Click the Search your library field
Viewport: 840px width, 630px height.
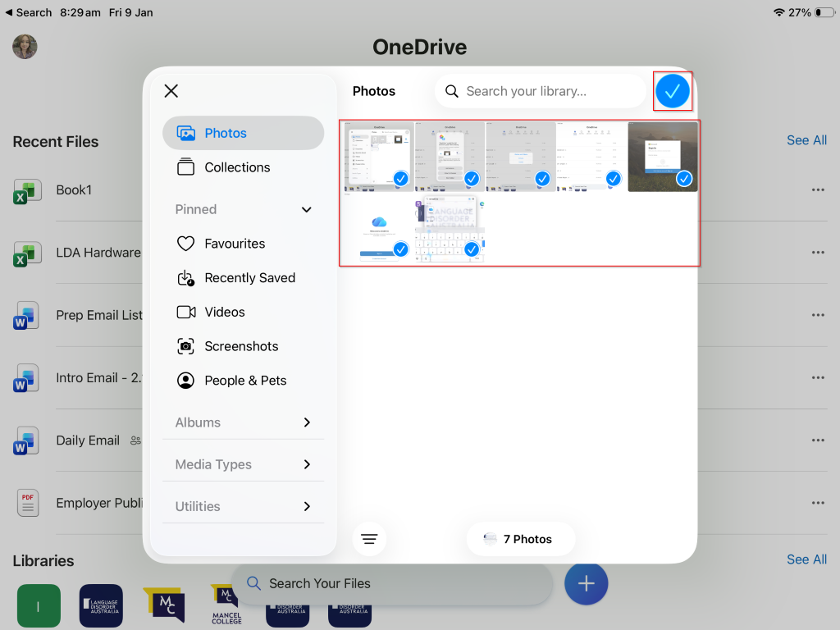pyautogui.click(x=541, y=91)
